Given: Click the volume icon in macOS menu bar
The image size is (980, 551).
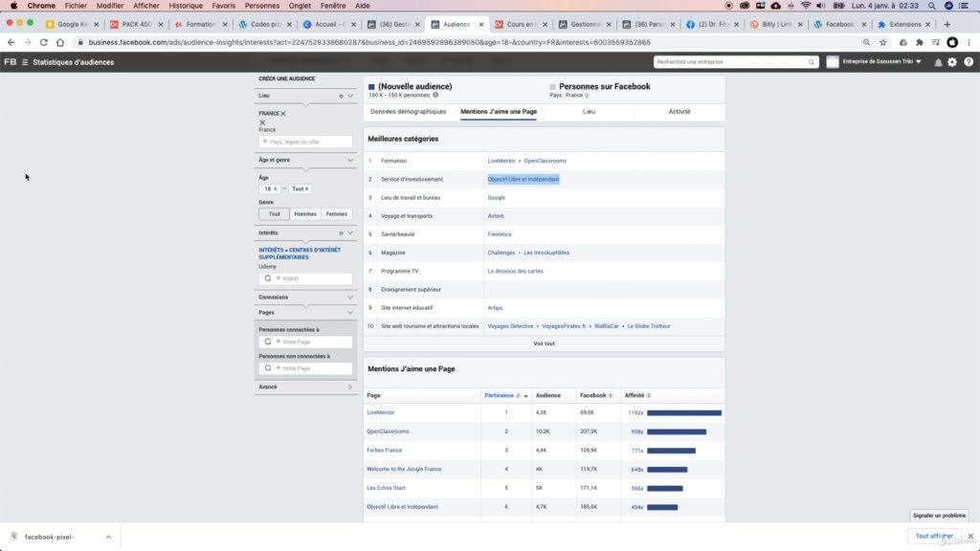Looking at the screenshot, I should click(x=820, y=6).
